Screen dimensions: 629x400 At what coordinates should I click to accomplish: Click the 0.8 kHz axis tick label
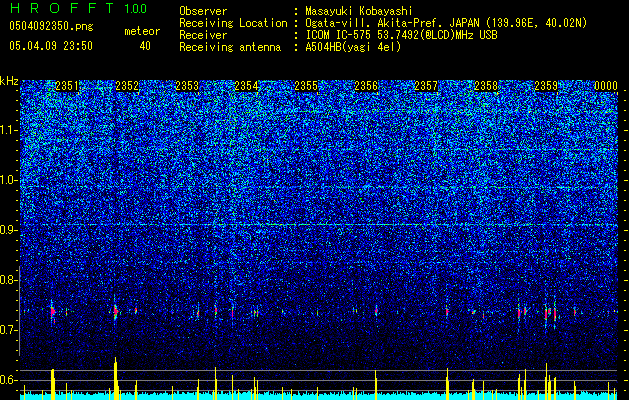click(9, 280)
